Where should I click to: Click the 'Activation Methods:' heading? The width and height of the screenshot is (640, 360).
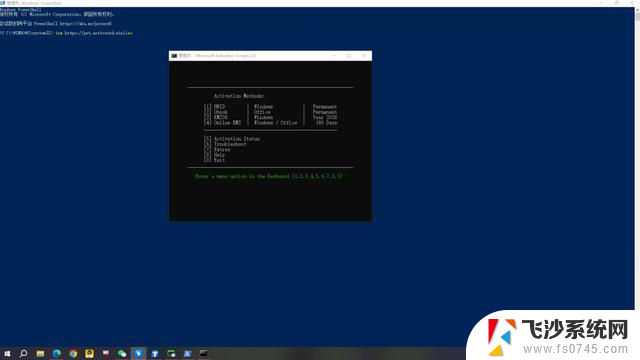tap(239, 96)
